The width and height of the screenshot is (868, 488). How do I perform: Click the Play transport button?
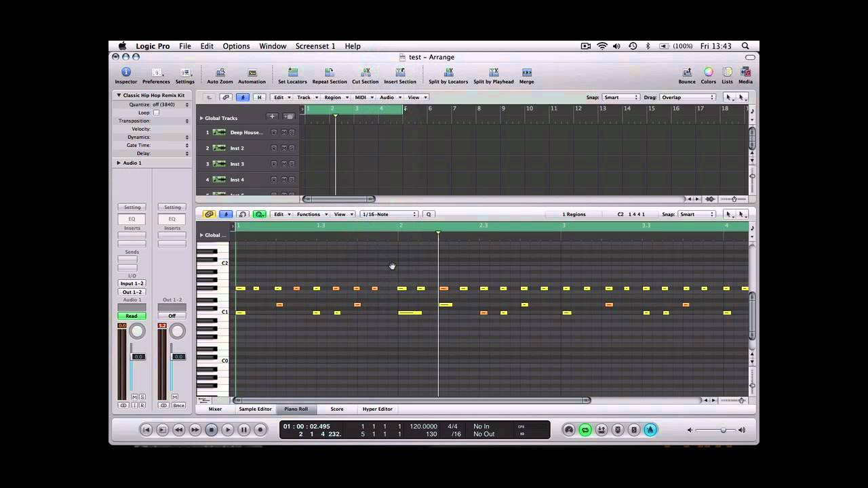click(228, 430)
